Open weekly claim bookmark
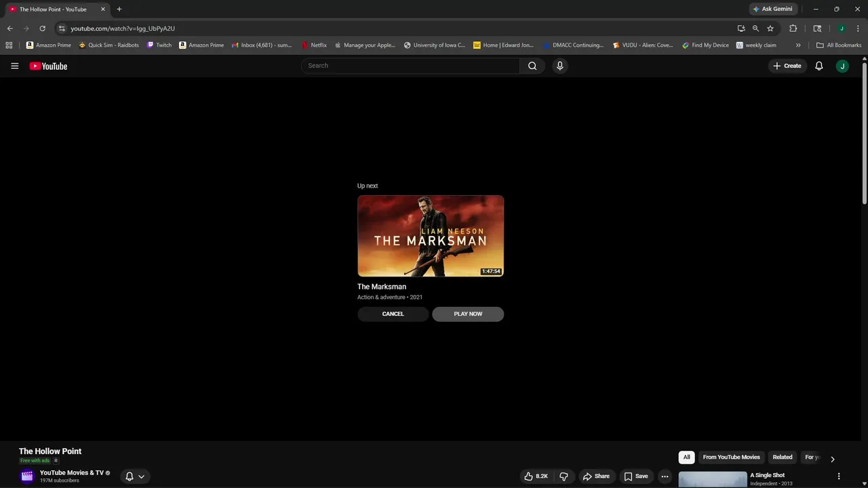 coord(756,45)
